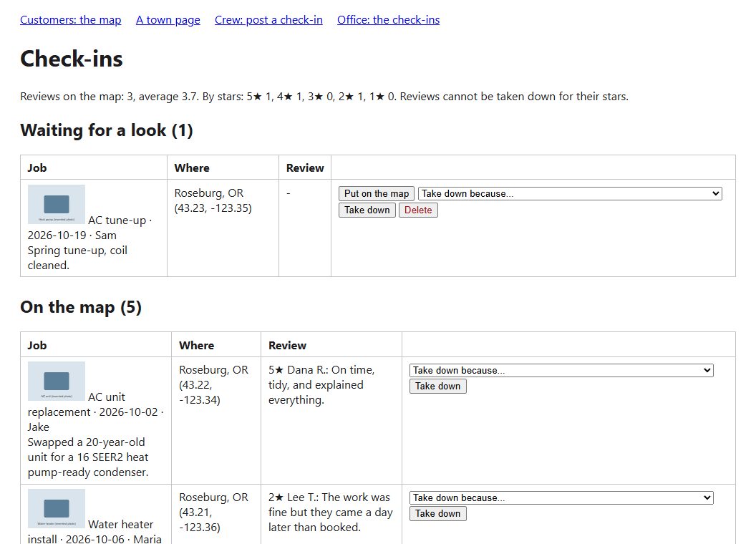The height and width of the screenshot is (544, 756).
Task: Expand the reason dropdown for Lee T.'s review
Action: (x=561, y=497)
